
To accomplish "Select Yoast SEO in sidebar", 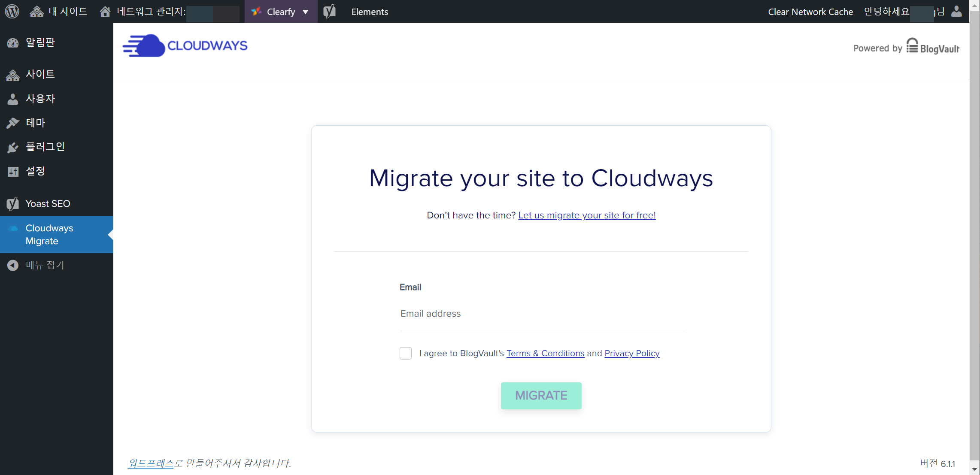I will pyautogui.click(x=48, y=203).
